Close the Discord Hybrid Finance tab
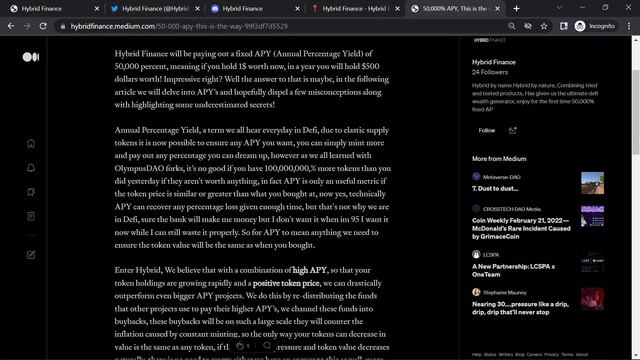The image size is (640, 360). (298, 9)
